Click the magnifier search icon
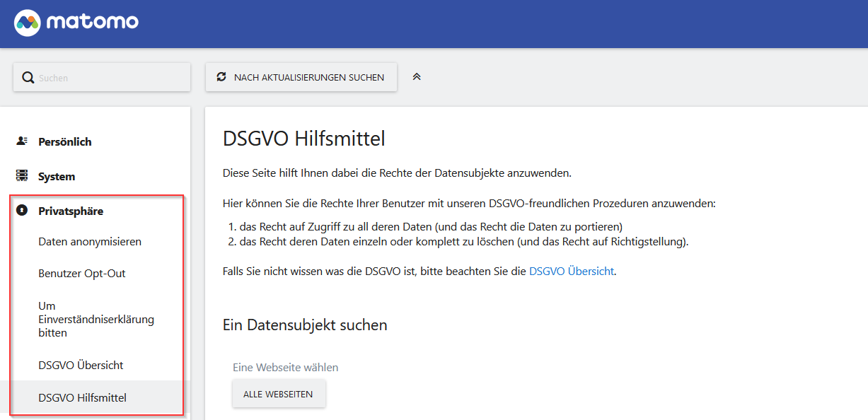The image size is (868, 420). (x=28, y=78)
